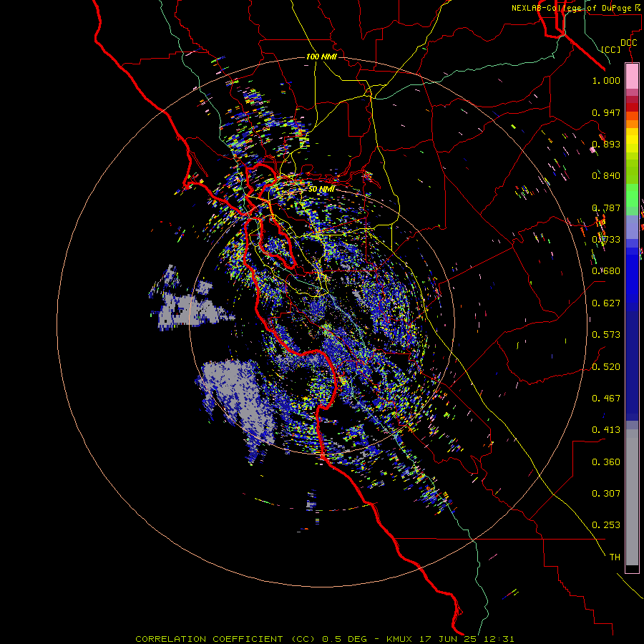Click the '50 NMI' range ring label
The width and height of the screenshot is (644, 644).
[x=321, y=189]
